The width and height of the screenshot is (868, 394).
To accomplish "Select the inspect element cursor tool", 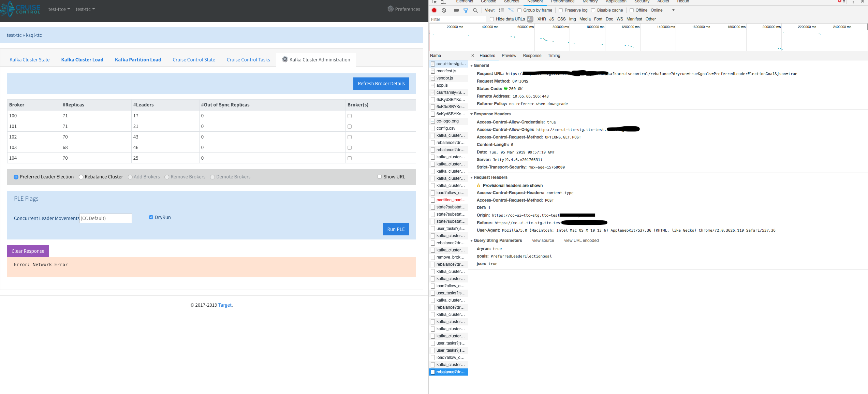I will click(434, 2).
